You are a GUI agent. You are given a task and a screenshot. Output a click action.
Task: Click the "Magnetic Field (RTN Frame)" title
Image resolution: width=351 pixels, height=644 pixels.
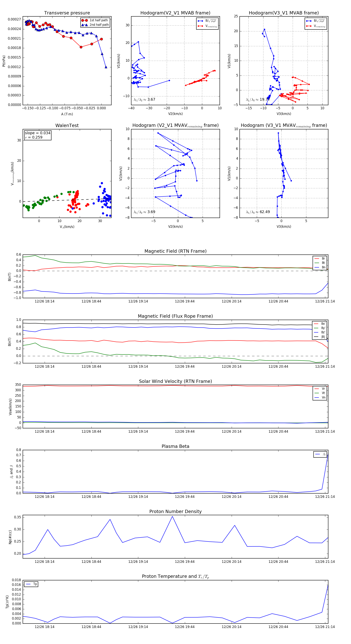point(175,251)
